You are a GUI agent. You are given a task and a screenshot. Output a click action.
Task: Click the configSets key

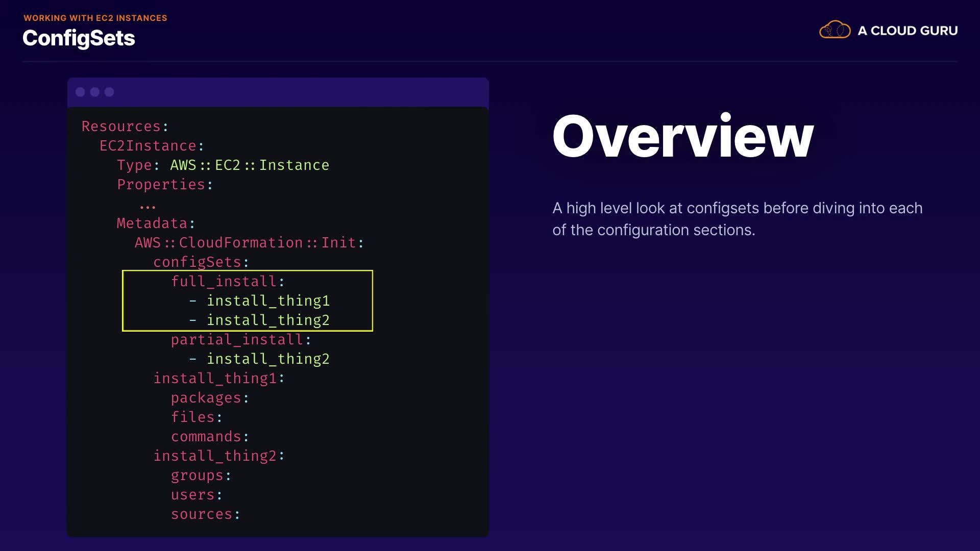[x=197, y=262]
